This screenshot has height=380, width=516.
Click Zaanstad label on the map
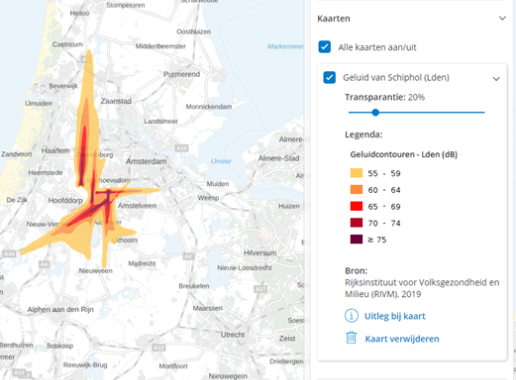point(116,101)
